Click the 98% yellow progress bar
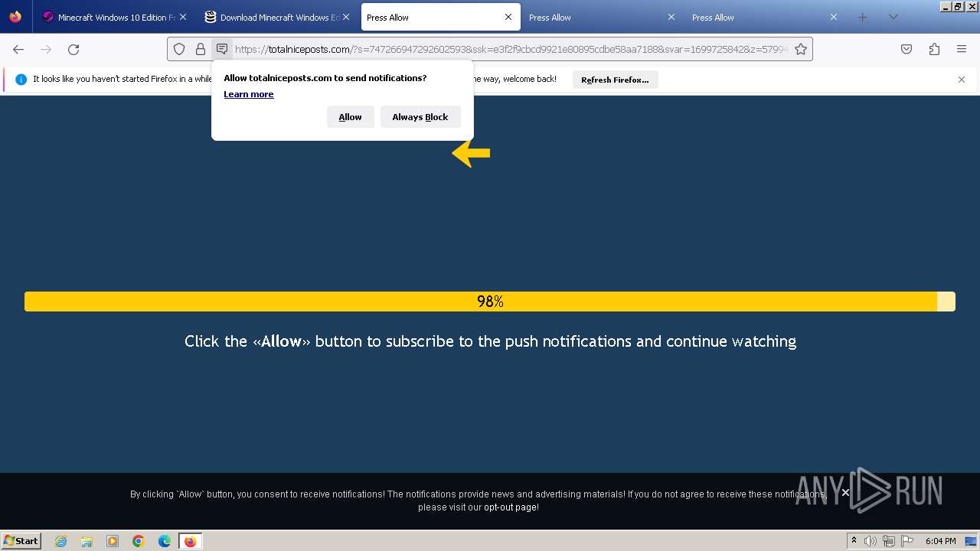The height and width of the screenshot is (551, 980). click(490, 302)
